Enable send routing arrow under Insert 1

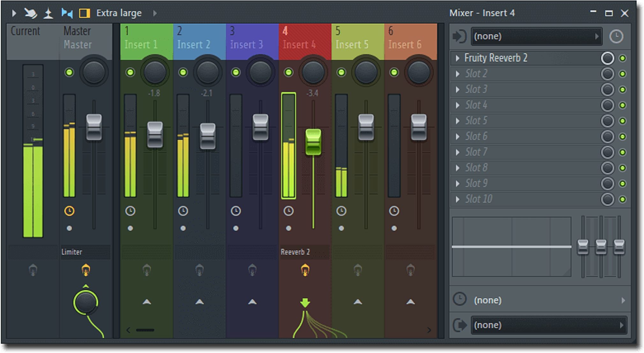tap(147, 302)
